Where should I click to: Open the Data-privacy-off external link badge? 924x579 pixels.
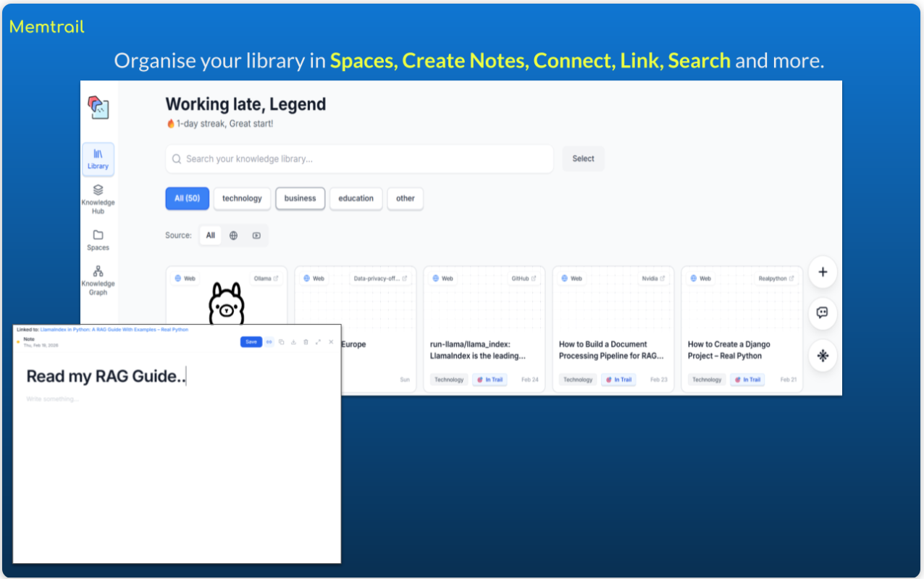pos(380,278)
